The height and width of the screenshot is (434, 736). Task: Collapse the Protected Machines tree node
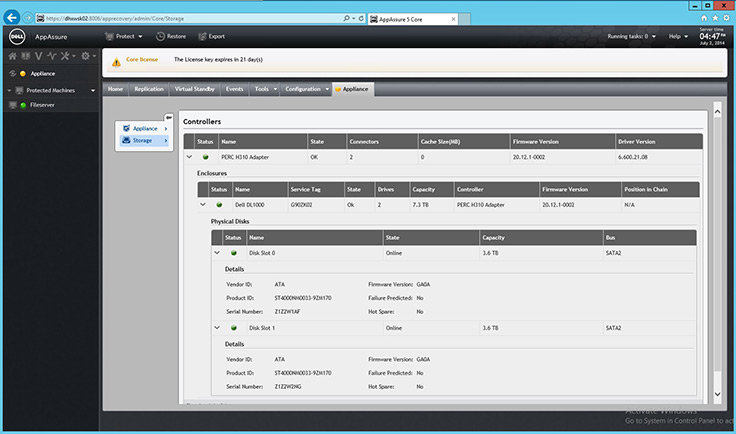pos(9,90)
